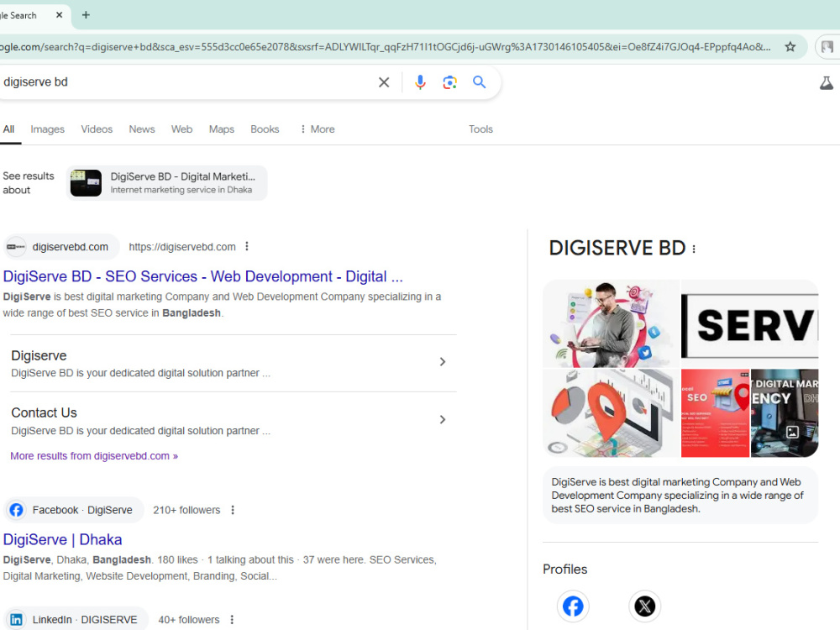Switch to the Images tab
Screen dimensions: 840x630
click(47, 129)
